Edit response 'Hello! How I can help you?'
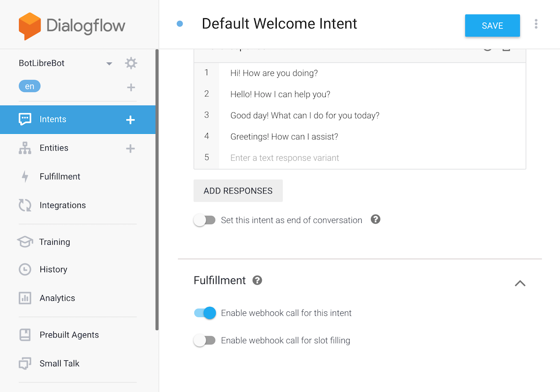Screen dimensions: 560x392 pyautogui.click(x=372, y=94)
